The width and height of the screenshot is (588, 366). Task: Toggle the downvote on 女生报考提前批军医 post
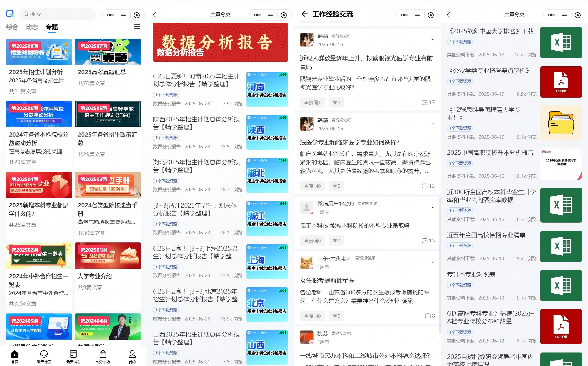tap(336, 316)
